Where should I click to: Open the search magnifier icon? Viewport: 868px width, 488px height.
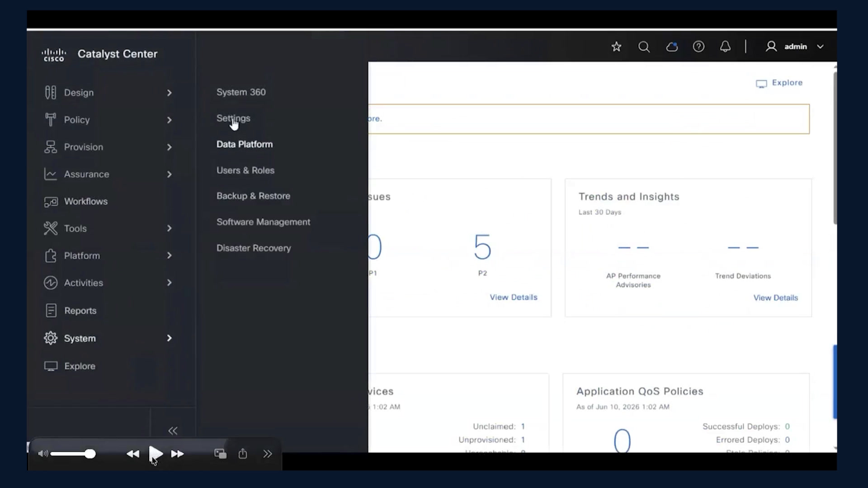click(x=644, y=47)
